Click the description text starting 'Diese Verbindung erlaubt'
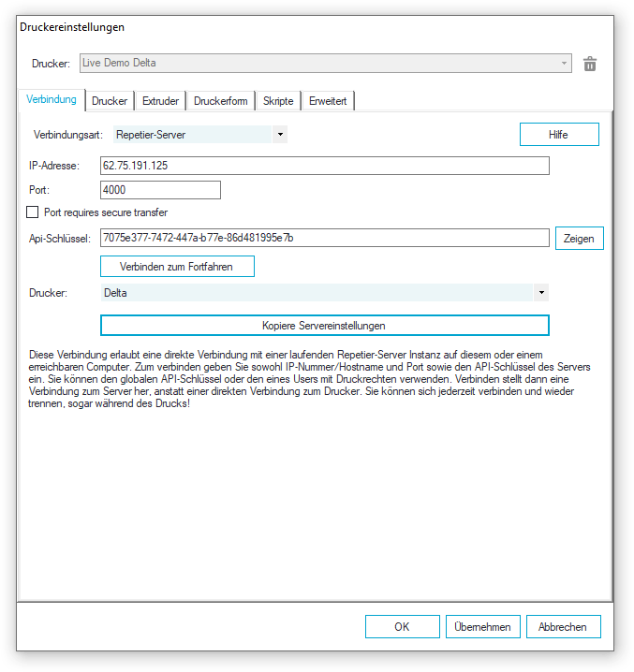Screen dimensions: 634x672 (x=309, y=379)
